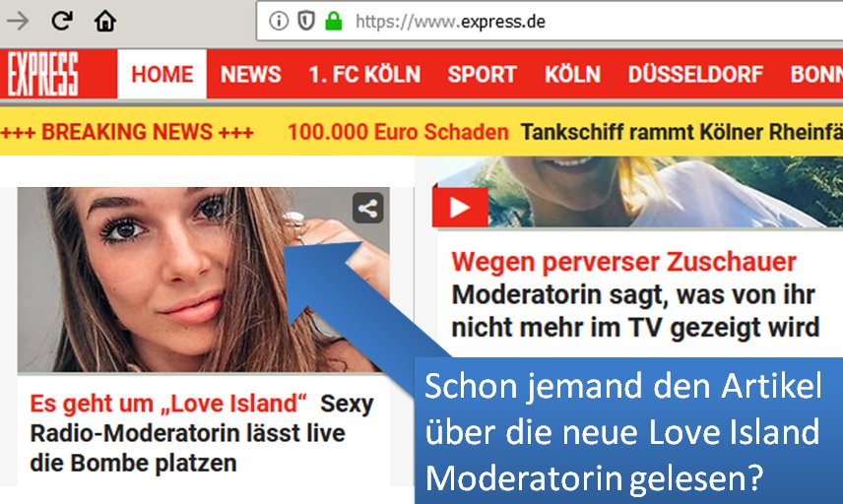Read the Radio-Moderatorin Love Island headline
843x504 pixels.
[201, 433]
